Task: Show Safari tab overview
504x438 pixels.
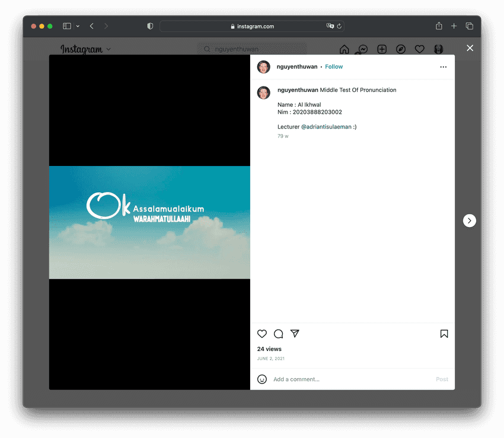Action: click(469, 26)
